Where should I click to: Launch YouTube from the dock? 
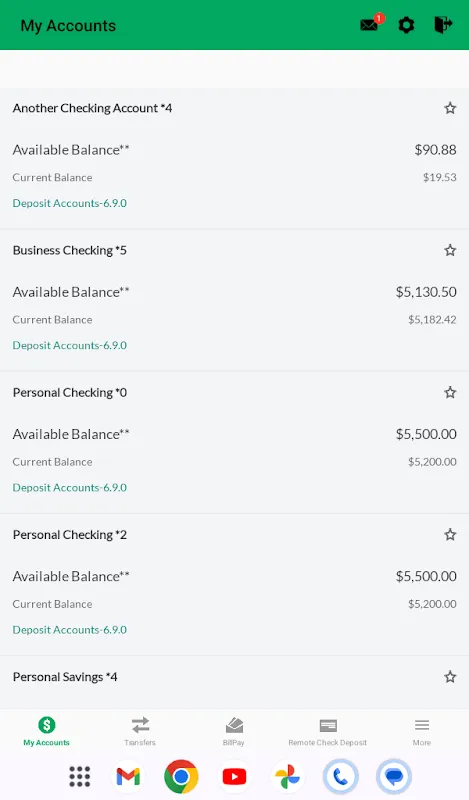click(234, 777)
